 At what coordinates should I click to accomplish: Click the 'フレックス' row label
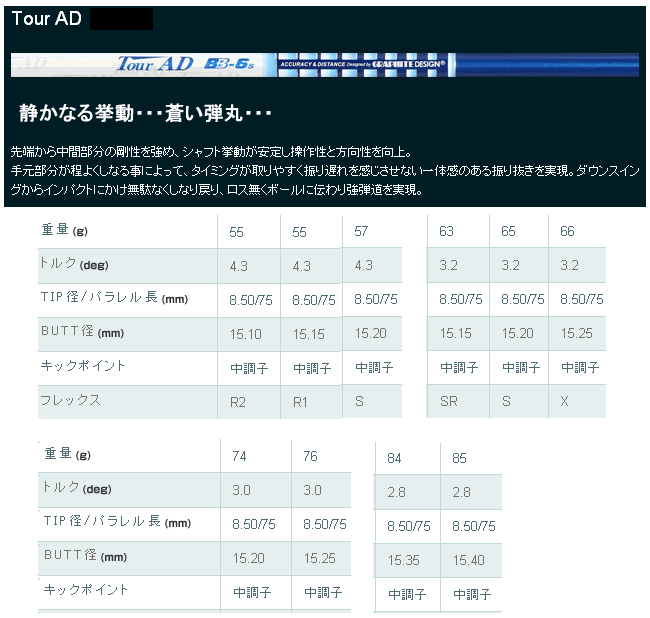(x=70, y=400)
